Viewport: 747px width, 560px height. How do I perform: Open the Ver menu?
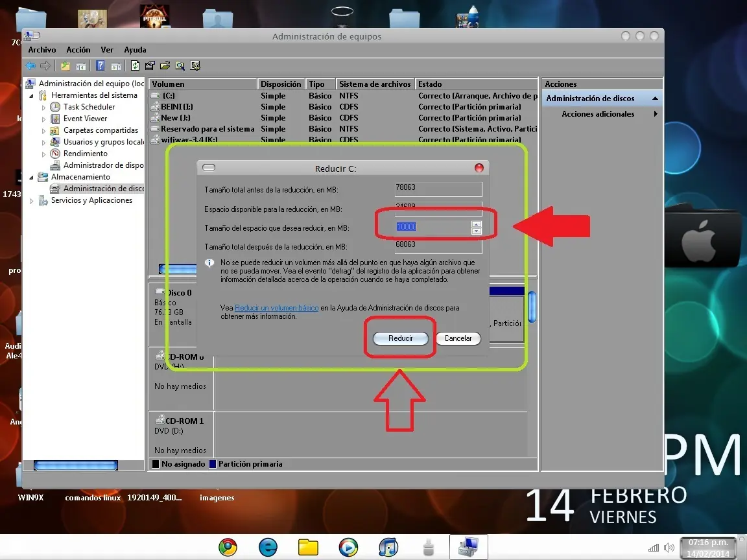pos(107,49)
